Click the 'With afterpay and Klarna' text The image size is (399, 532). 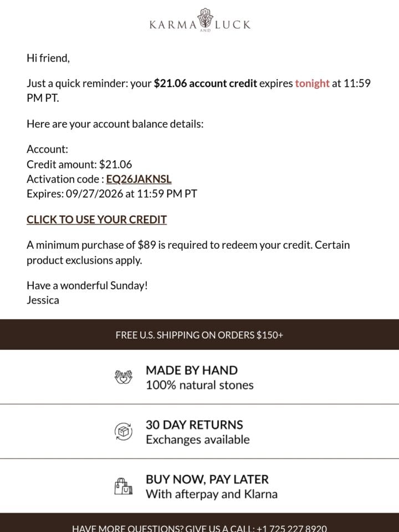coord(212,494)
